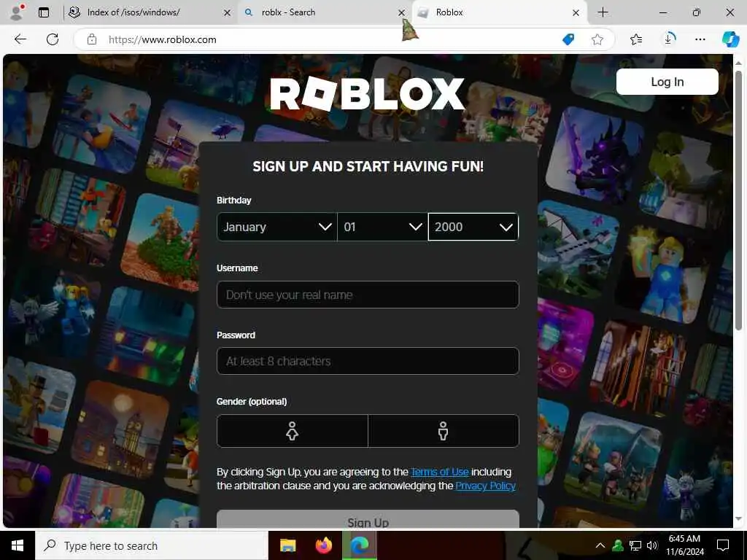This screenshot has height=560, width=747.
Task: Open the downloads icon
Action: 668,39
